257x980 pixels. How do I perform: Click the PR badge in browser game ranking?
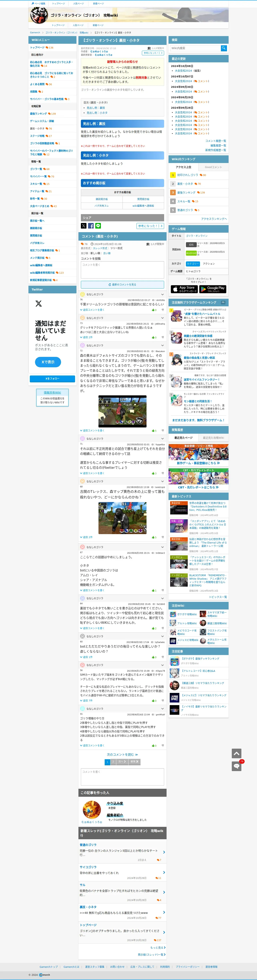223,303
